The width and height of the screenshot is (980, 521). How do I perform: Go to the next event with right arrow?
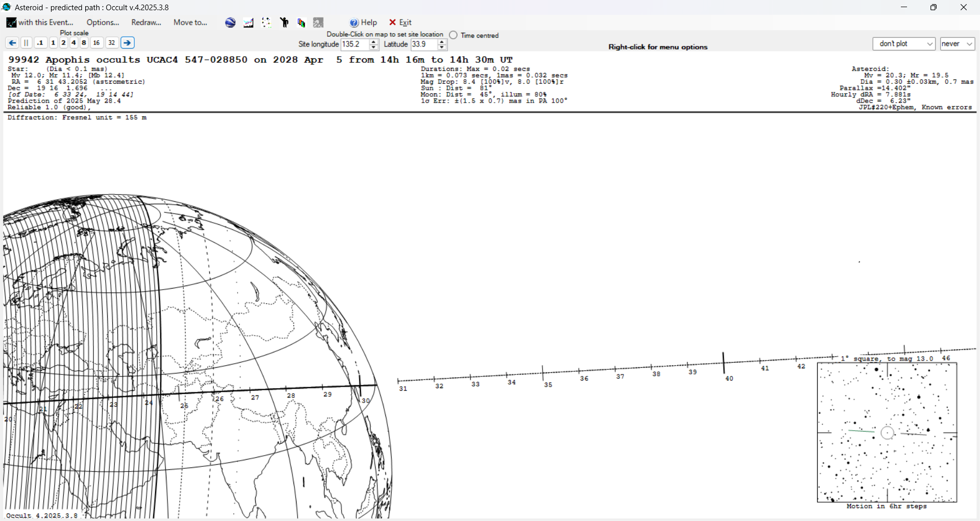pos(128,43)
